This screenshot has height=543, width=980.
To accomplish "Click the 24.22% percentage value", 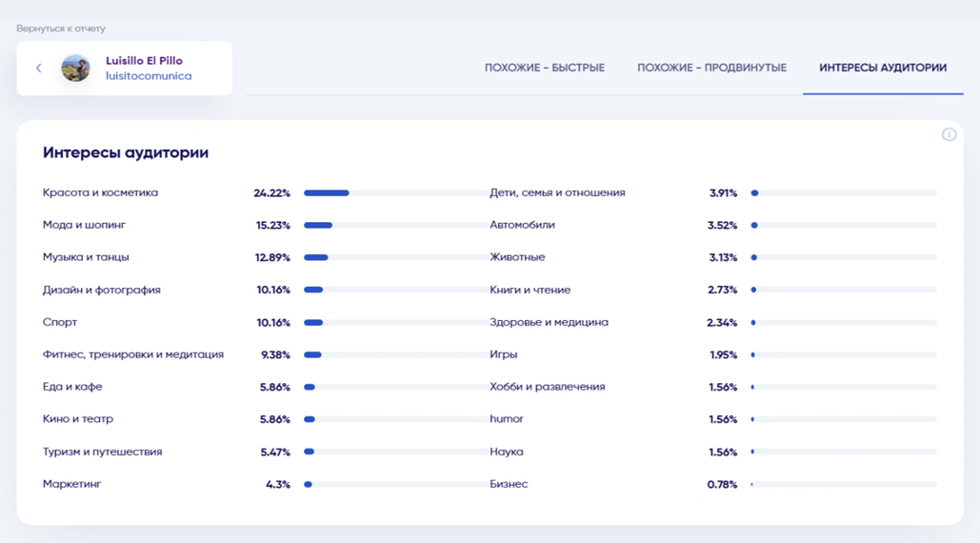I will coord(271,193).
